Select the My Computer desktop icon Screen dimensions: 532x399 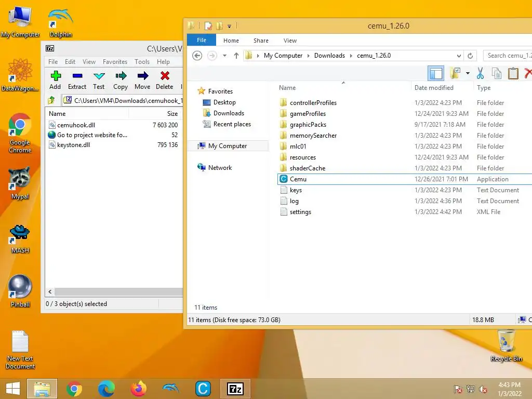[x=20, y=22]
